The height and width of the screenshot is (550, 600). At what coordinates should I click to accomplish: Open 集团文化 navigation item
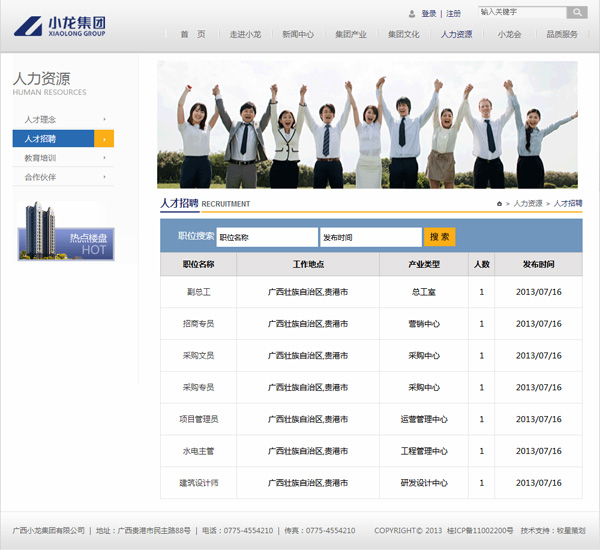coord(404,34)
